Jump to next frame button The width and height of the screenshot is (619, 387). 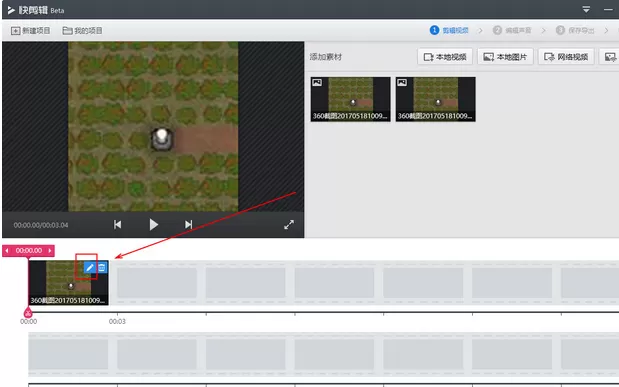(189, 225)
